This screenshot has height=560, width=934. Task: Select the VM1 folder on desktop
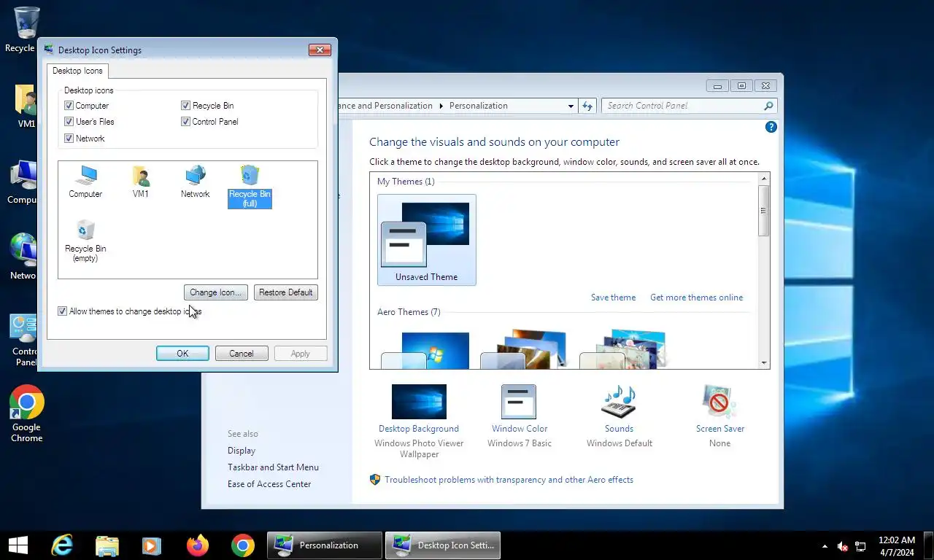coord(26,106)
